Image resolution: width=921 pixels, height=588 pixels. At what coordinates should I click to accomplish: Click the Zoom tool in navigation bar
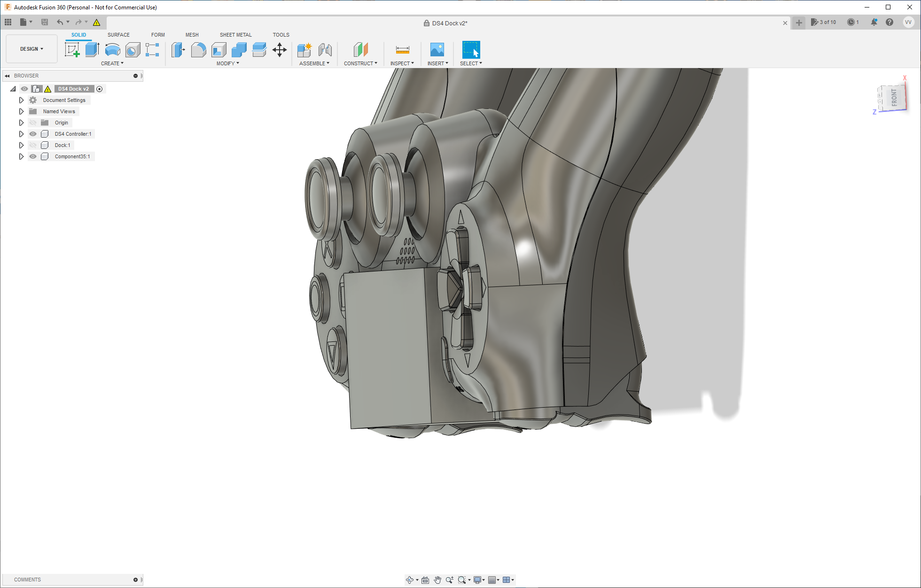(450, 580)
